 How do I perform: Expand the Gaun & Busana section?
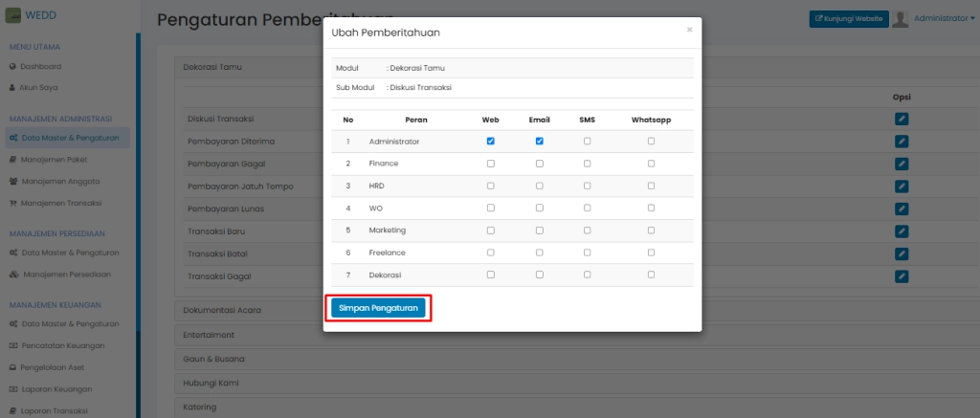213,359
